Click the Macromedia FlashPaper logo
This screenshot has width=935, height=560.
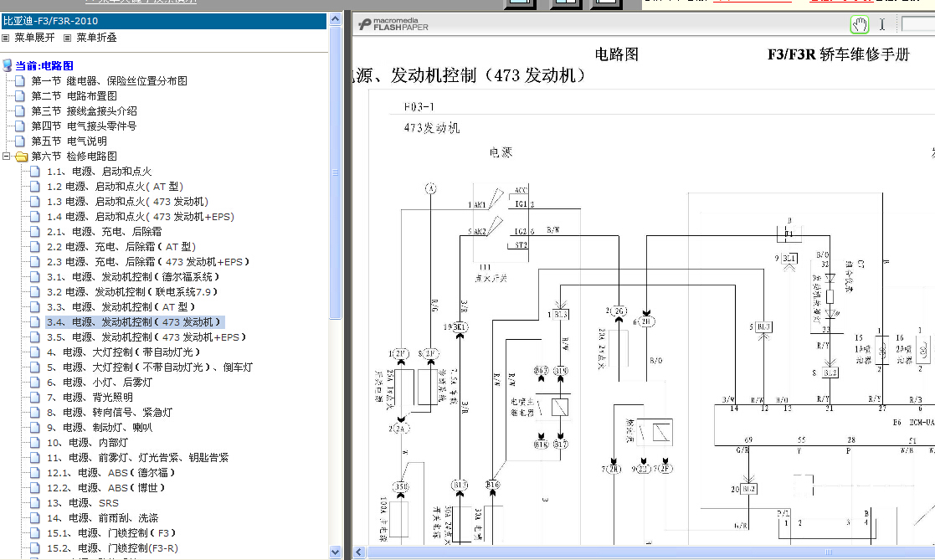(393, 24)
